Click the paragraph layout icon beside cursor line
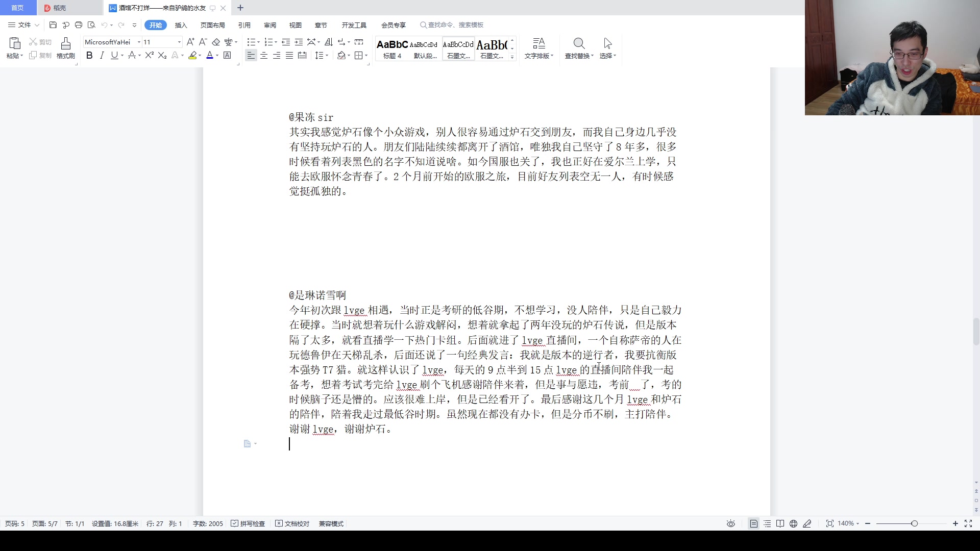 [248, 444]
